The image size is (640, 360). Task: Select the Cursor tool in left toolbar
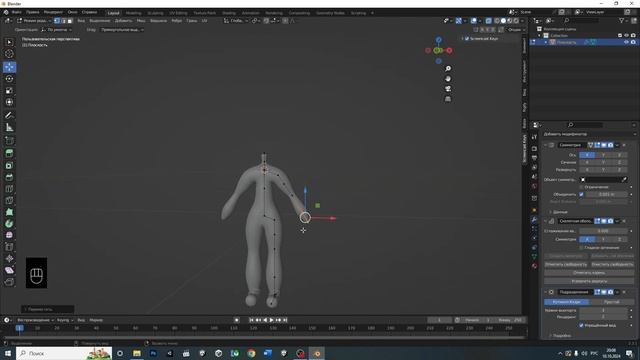9,53
